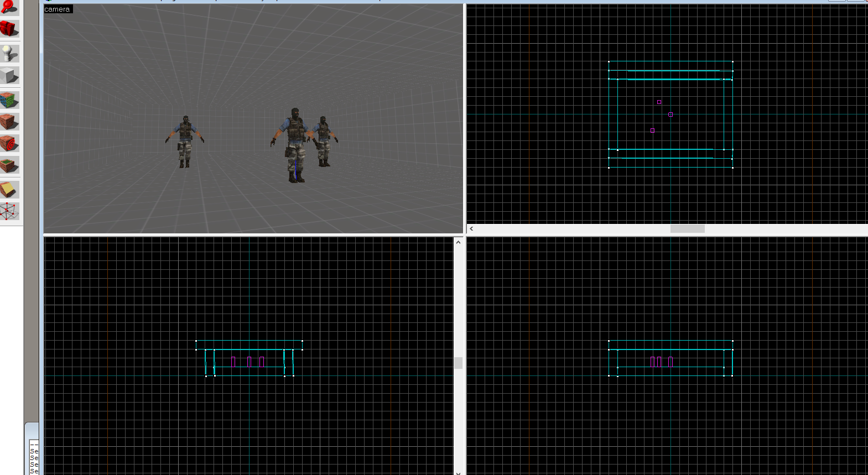This screenshot has height=475, width=868.
Task: Click the lowest magenta entity in top view
Action: [x=653, y=131]
